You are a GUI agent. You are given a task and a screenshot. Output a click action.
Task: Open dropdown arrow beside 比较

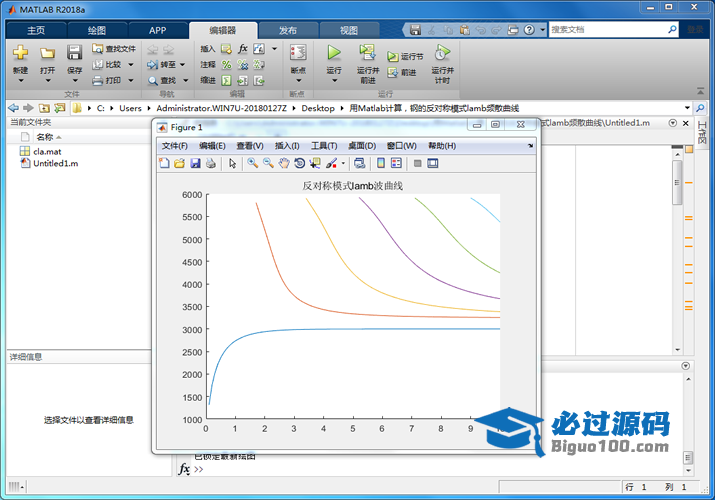pos(131,65)
